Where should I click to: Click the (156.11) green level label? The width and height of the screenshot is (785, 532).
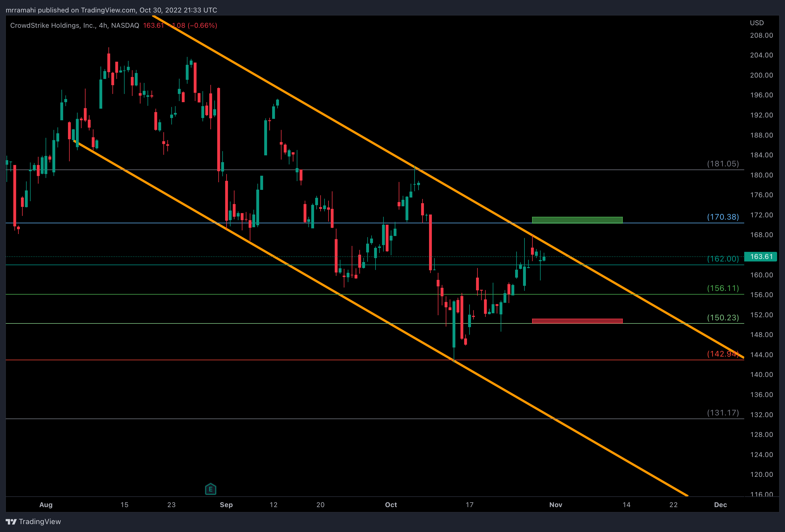click(723, 288)
